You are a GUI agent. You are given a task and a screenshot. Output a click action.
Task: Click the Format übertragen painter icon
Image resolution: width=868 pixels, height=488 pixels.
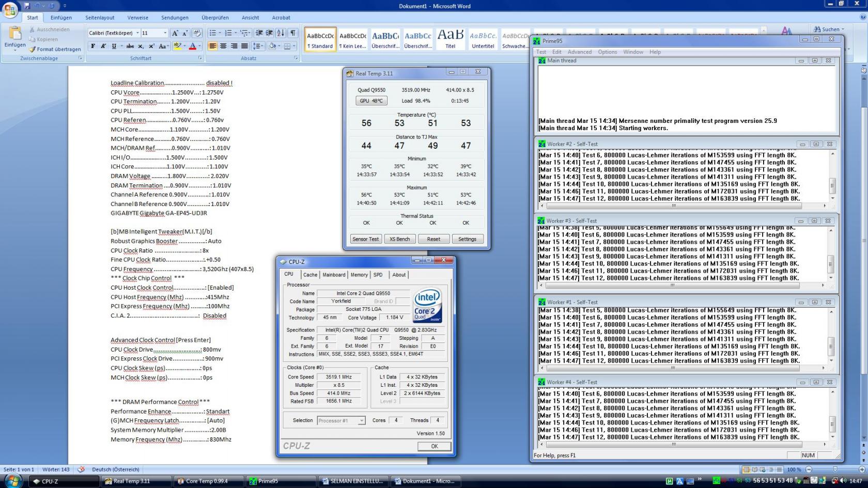click(x=33, y=49)
